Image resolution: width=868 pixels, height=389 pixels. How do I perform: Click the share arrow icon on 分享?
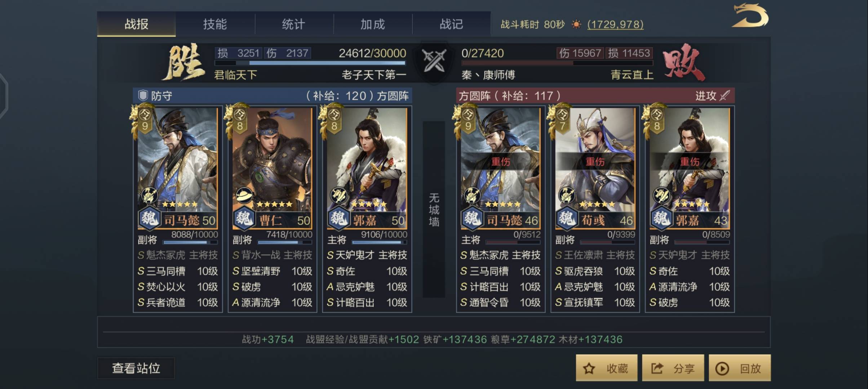tap(657, 368)
